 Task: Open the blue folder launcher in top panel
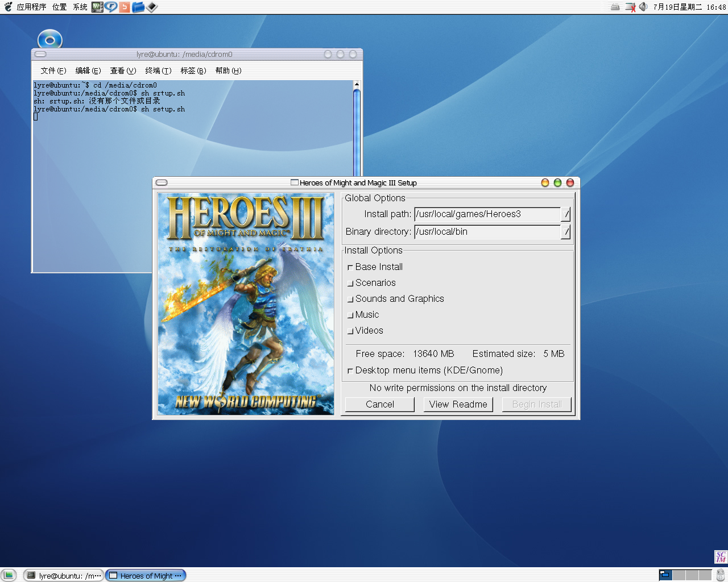(138, 7)
